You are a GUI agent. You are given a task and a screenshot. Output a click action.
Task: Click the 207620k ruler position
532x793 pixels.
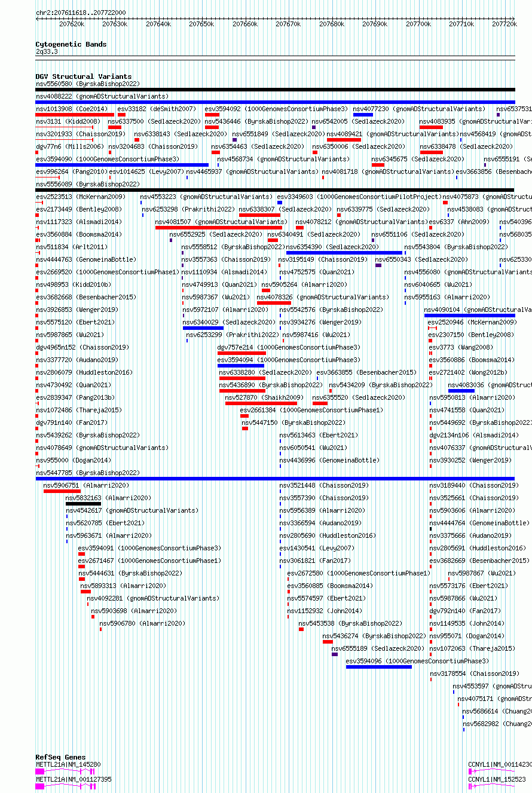coord(72,24)
